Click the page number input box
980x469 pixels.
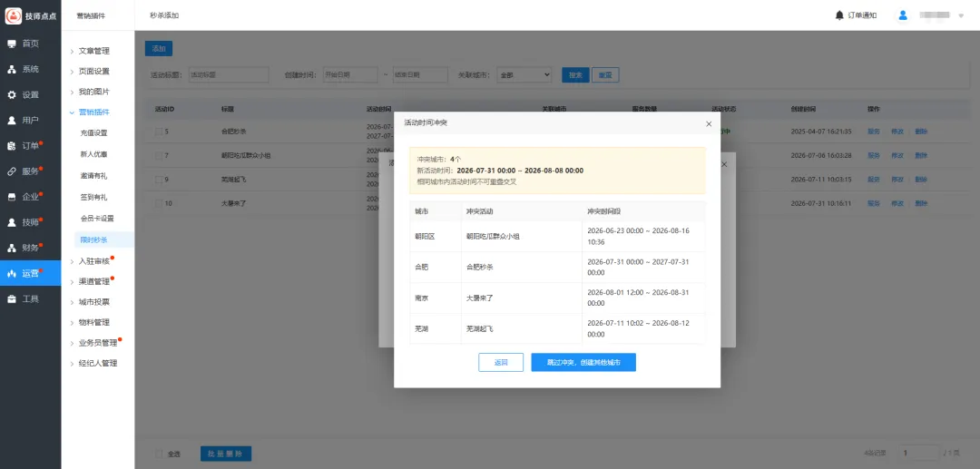point(918,453)
